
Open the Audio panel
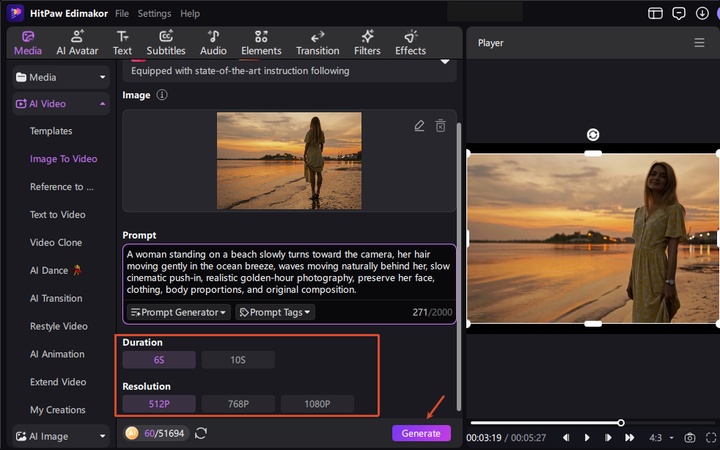click(213, 42)
